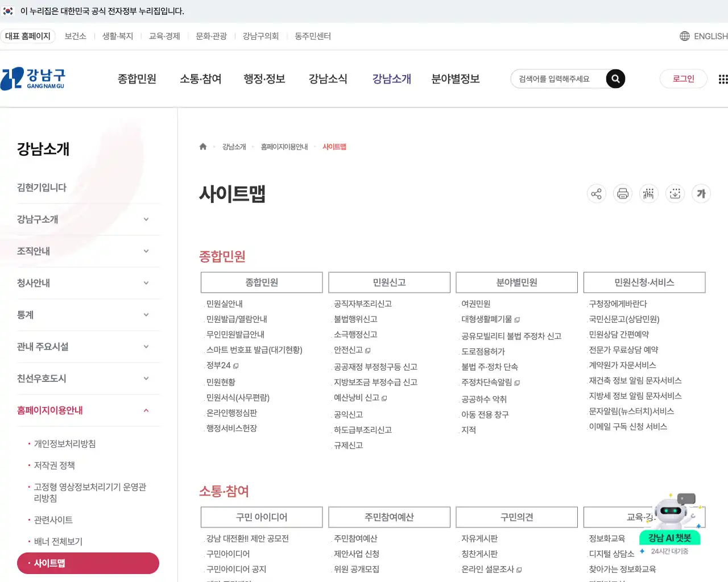Open 소통·참여 main menu
The image size is (728, 582).
click(201, 79)
